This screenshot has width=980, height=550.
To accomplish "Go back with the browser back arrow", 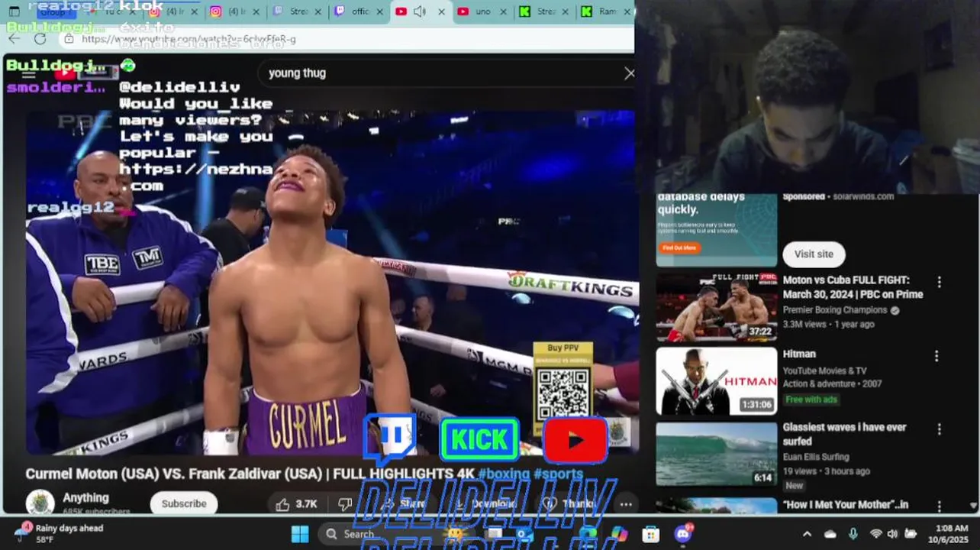I will tap(15, 39).
